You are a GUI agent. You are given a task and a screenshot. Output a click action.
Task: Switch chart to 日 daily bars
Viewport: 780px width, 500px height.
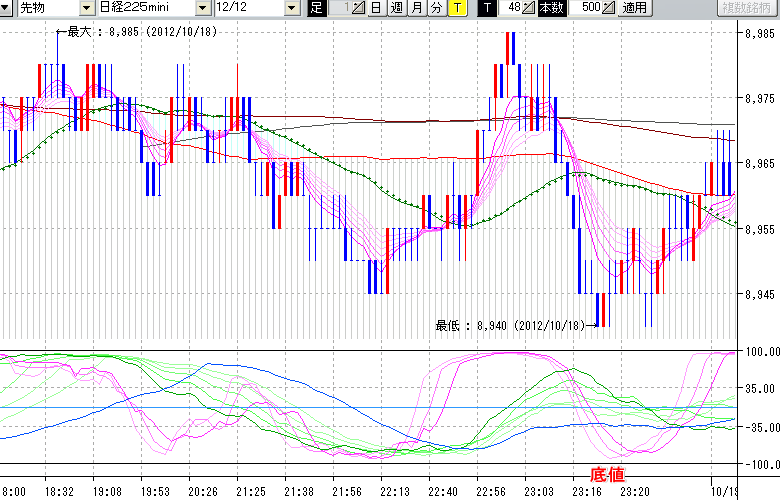(375, 8)
